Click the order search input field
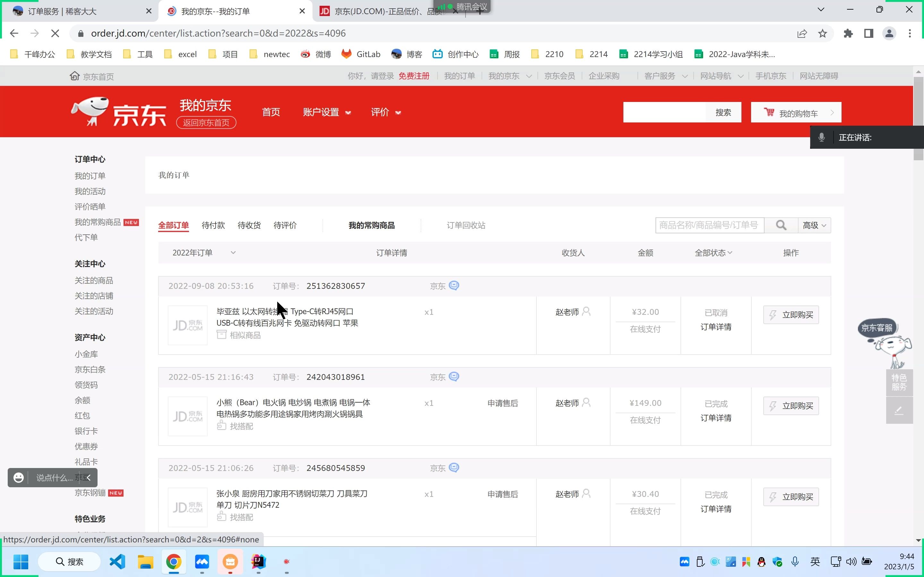The width and height of the screenshot is (924, 577). (709, 225)
